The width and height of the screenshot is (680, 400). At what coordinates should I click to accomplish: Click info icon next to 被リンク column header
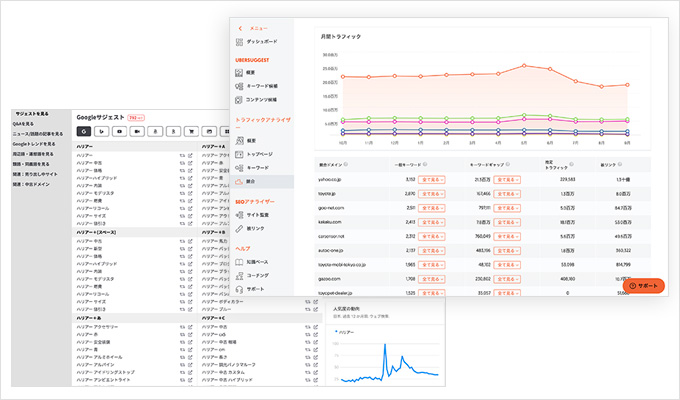620,164
